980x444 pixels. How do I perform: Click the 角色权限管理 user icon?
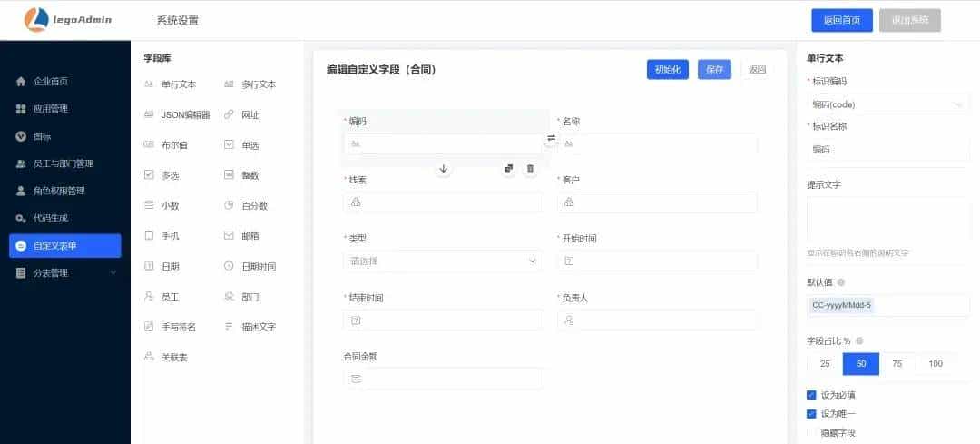21,191
